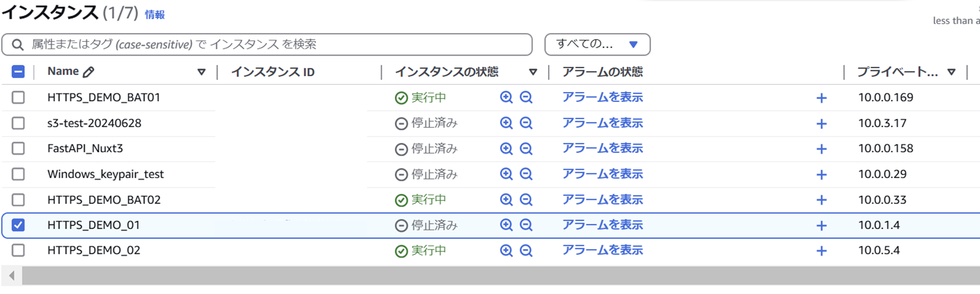Add alarm plus icon for FastAPI_Nuxt3
The height and width of the screenshot is (294, 980).
pyautogui.click(x=821, y=149)
